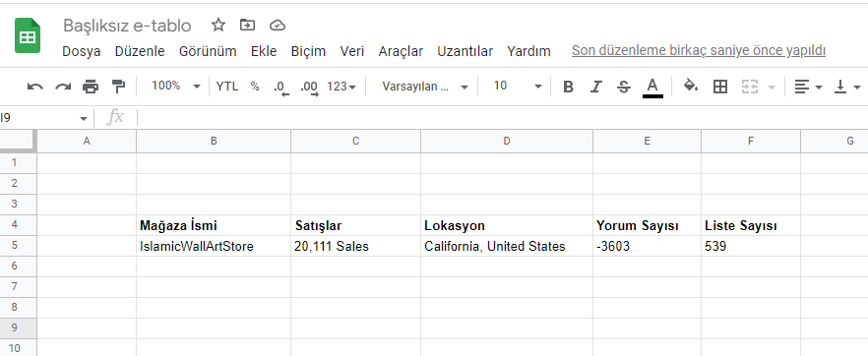
Task: Select the Yorum Sayısı header cell
Action: (x=648, y=225)
